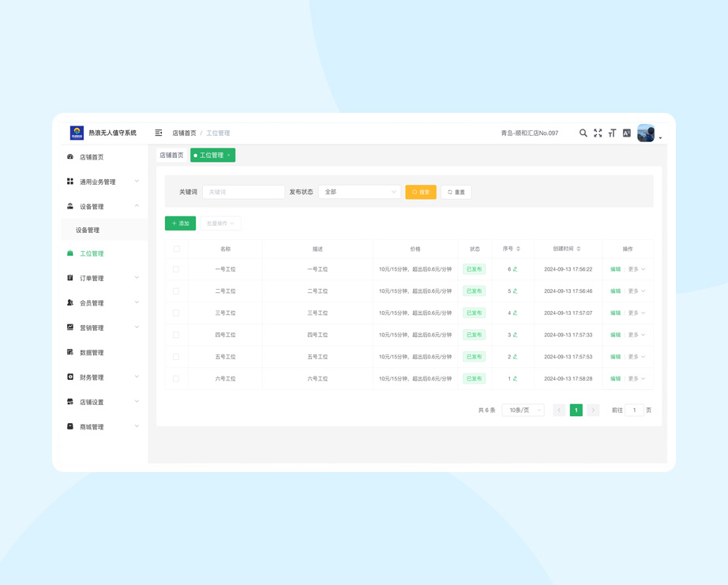Expand the 通用业务管理 chevron
The image size is (728, 585).
click(x=137, y=181)
